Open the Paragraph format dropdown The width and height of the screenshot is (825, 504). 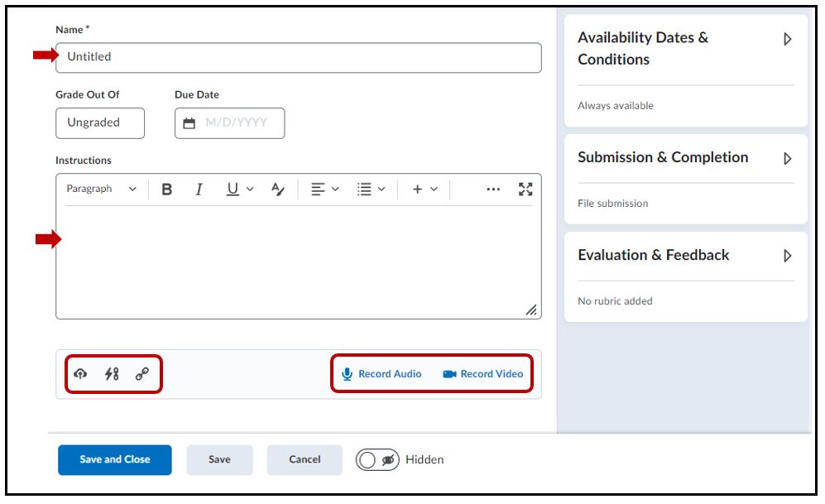pyautogui.click(x=101, y=190)
